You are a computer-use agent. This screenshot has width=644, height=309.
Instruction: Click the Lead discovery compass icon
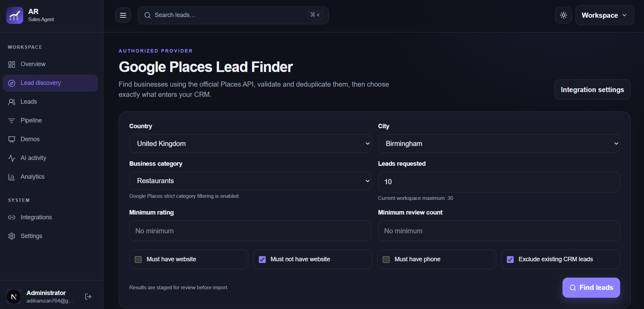tap(12, 83)
